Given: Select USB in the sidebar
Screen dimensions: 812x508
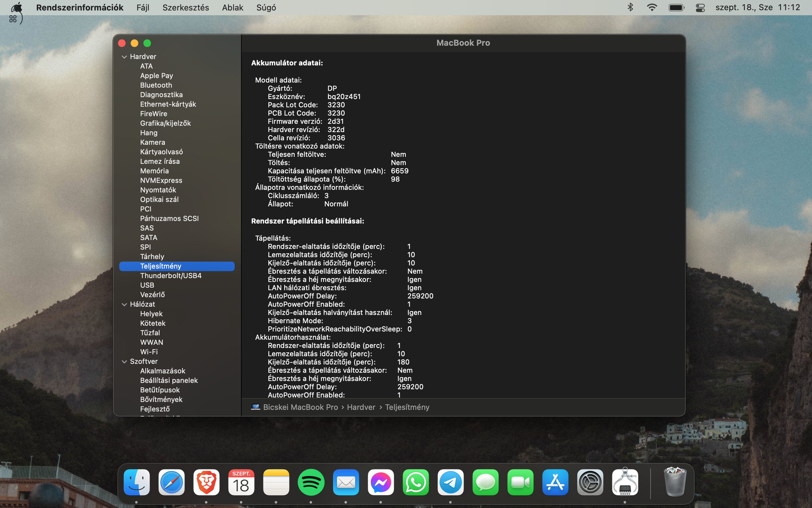Looking at the screenshot, I should pos(147,285).
